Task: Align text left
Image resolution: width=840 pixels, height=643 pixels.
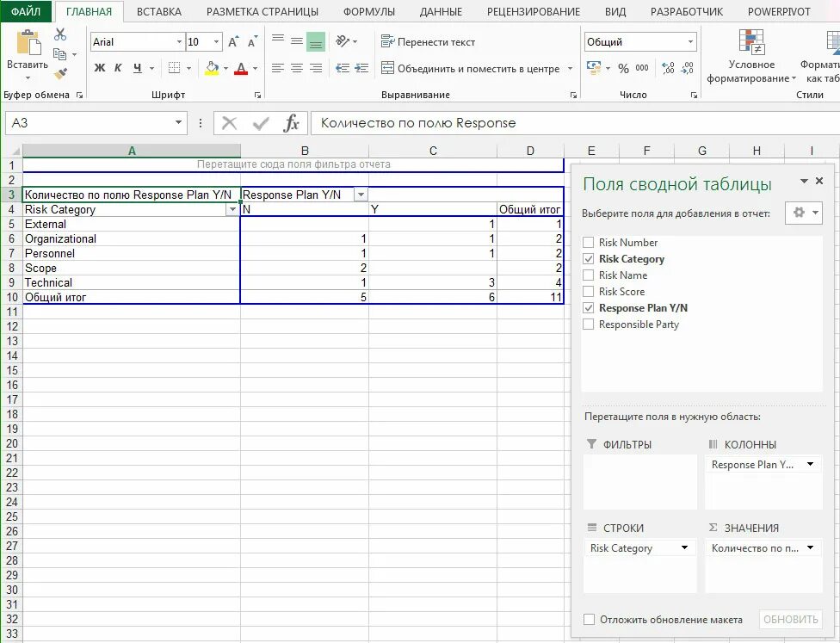Action: click(277, 68)
